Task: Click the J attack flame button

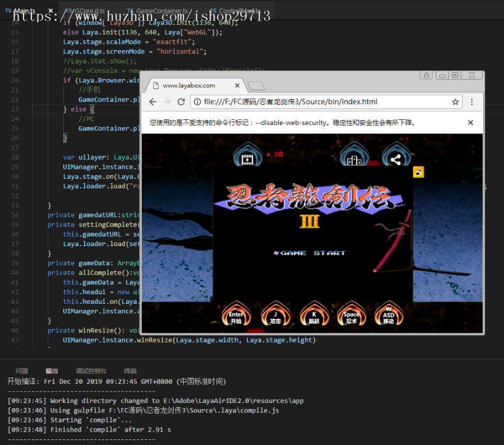Action: click(x=276, y=314)
